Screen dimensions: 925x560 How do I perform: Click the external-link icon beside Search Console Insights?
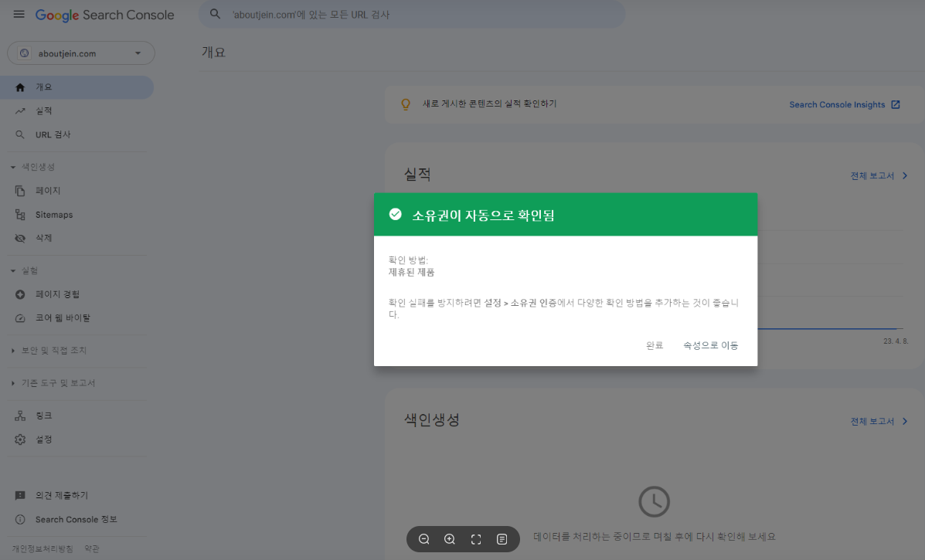pos(896,104)
